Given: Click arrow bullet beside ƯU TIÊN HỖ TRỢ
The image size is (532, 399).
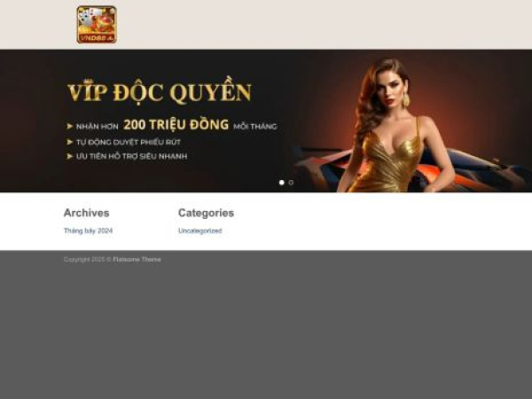Looking at the screenshot, I should click(70, 157).
